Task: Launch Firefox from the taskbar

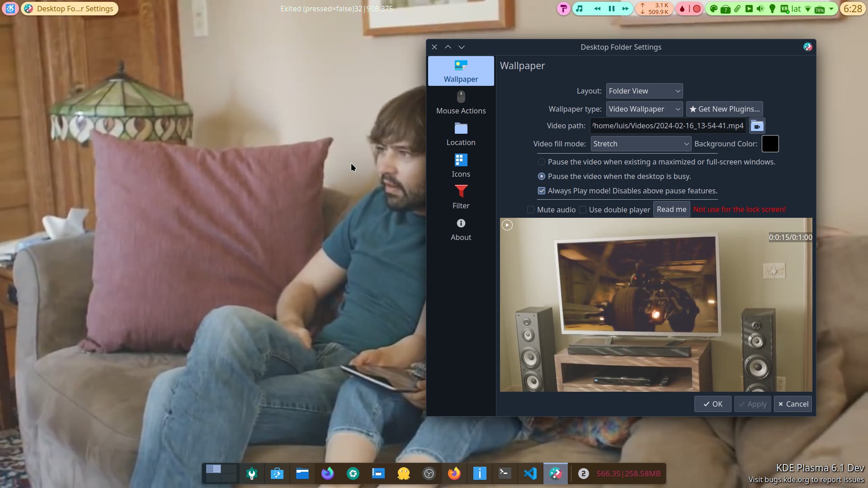Action: pyautogui.click(x=454, y=473)
